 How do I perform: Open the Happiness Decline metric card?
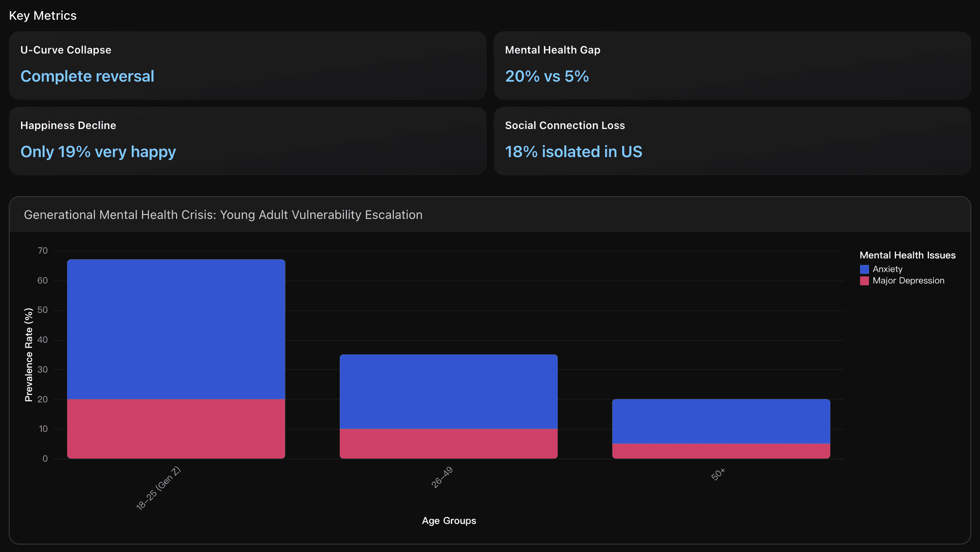tap(247, 140)
